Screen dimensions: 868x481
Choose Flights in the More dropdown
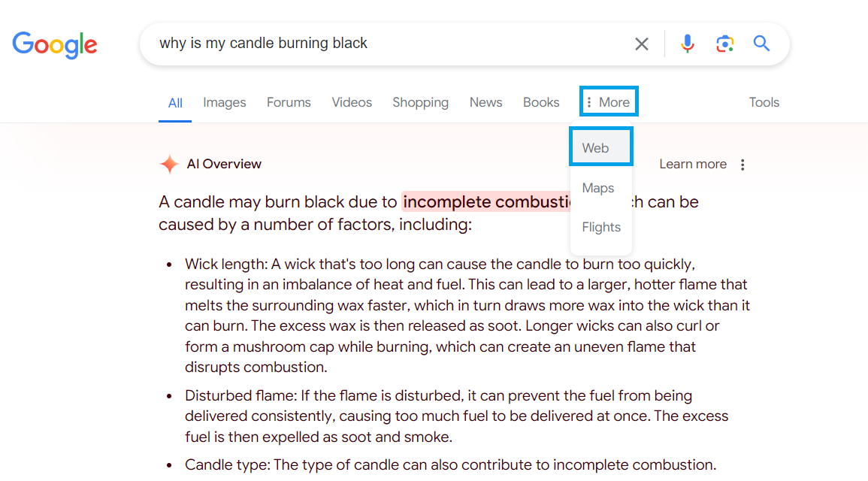[601, 228]
